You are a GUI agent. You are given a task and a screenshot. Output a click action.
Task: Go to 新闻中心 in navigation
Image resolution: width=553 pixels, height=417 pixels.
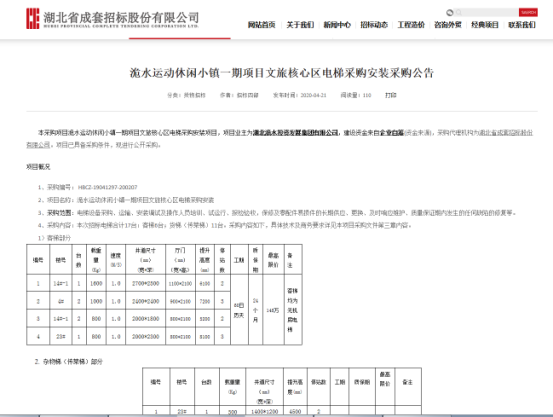pyautogui.click(x=337, y=25)
